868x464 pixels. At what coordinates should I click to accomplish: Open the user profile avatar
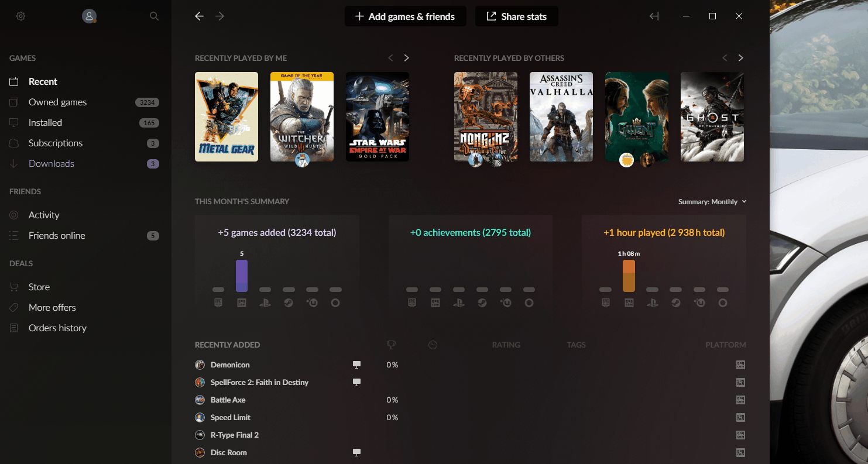tap(89, 16)
